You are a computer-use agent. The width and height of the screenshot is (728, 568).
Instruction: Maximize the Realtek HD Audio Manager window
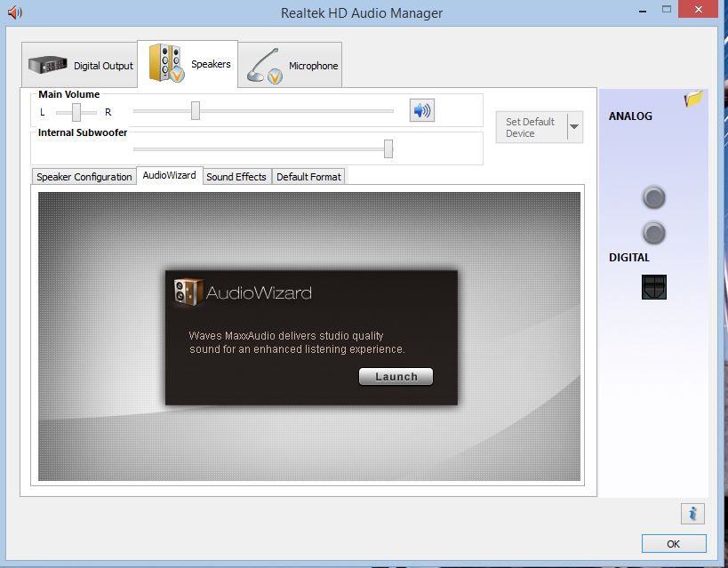pyautogui.click(x=667, y=10)
